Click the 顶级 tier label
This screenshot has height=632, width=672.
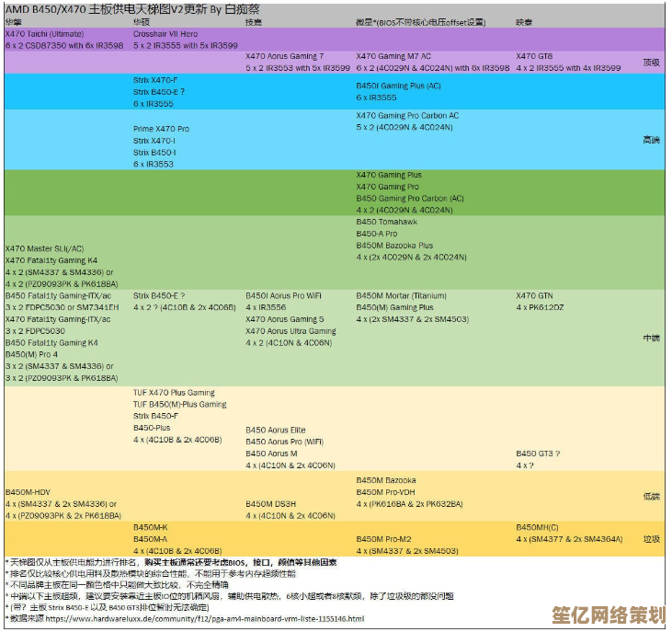(651, 63)
